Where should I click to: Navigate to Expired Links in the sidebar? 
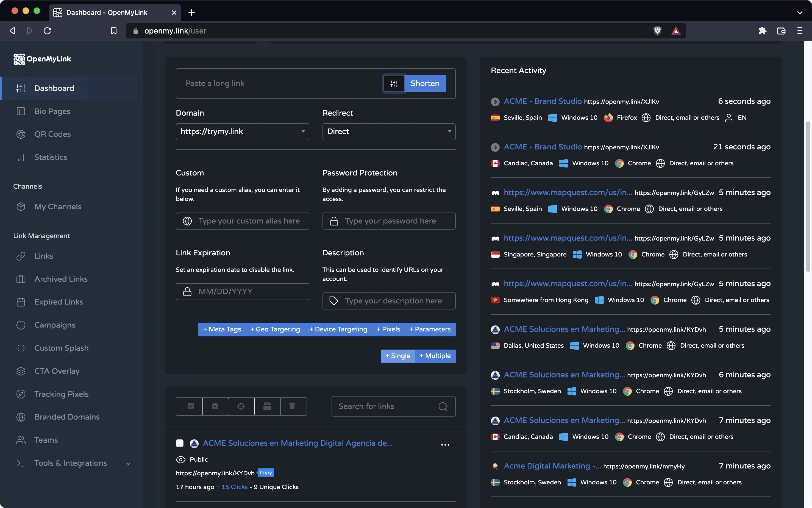[59, 302]
